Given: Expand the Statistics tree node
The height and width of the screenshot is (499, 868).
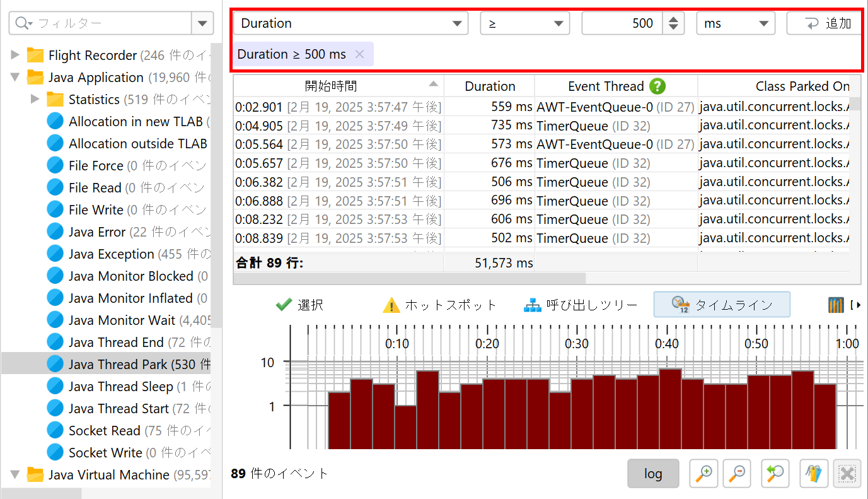Looking at the screenshot, I should [35, 100].
